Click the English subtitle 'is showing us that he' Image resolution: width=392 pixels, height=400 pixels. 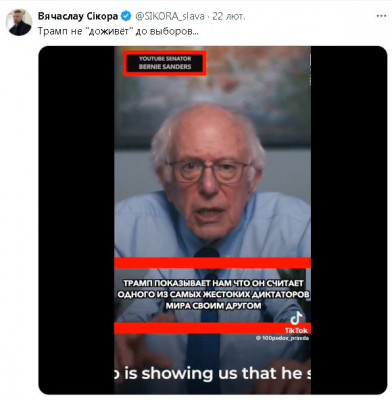tap(212, 373)
